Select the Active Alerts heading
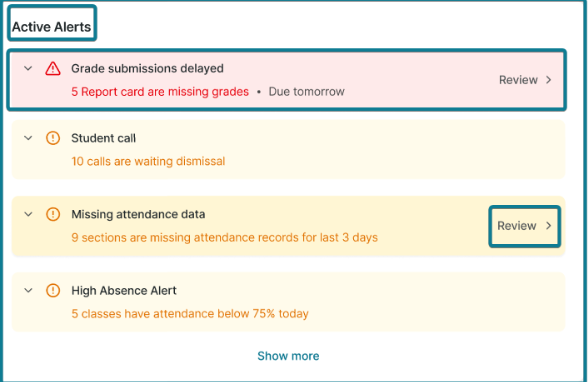 coord(51,27)
